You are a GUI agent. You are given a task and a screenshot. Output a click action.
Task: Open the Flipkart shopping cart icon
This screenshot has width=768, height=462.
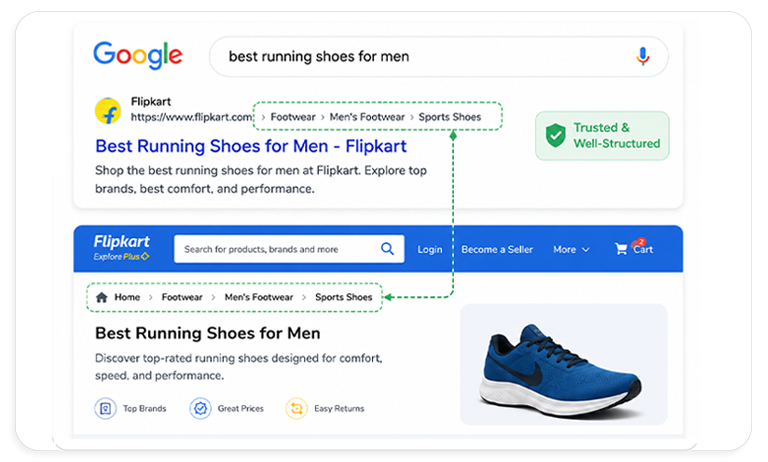(x=621, y=249)
